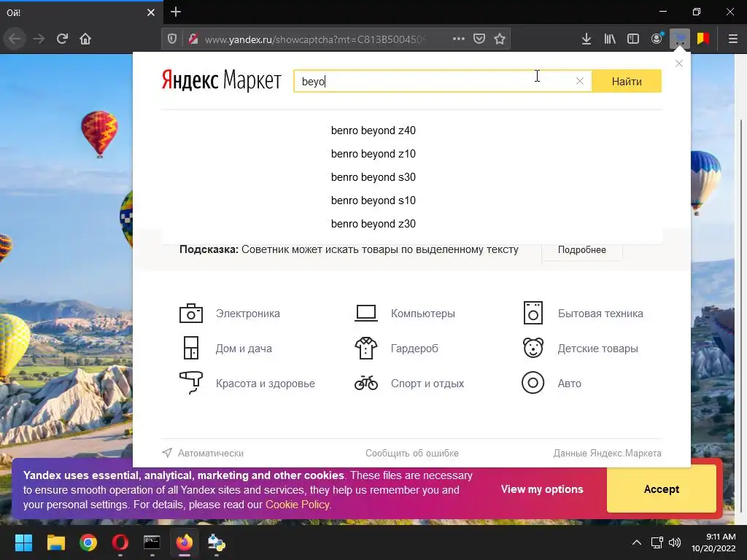Click the Яндекс Маркет logo

(222, 80)
